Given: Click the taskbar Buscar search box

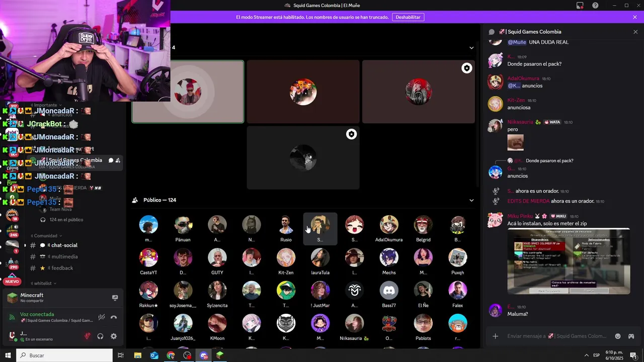Looking at the screenshot, I should [x=64, y=355].
